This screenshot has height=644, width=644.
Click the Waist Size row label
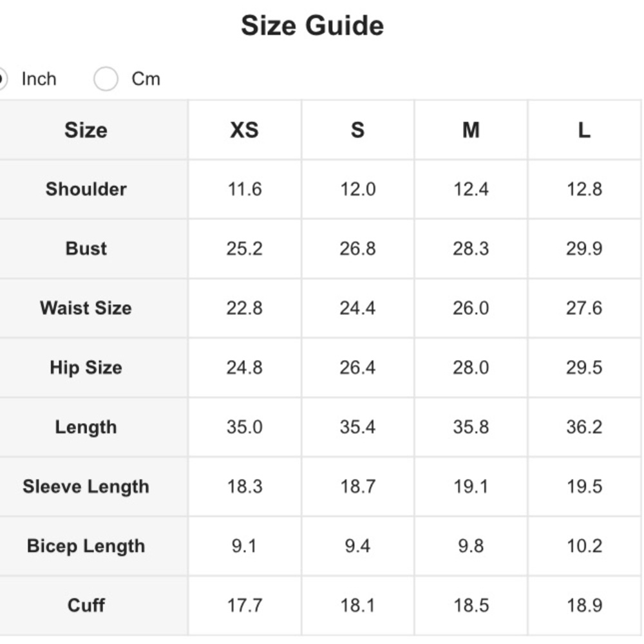click(86, 308)
